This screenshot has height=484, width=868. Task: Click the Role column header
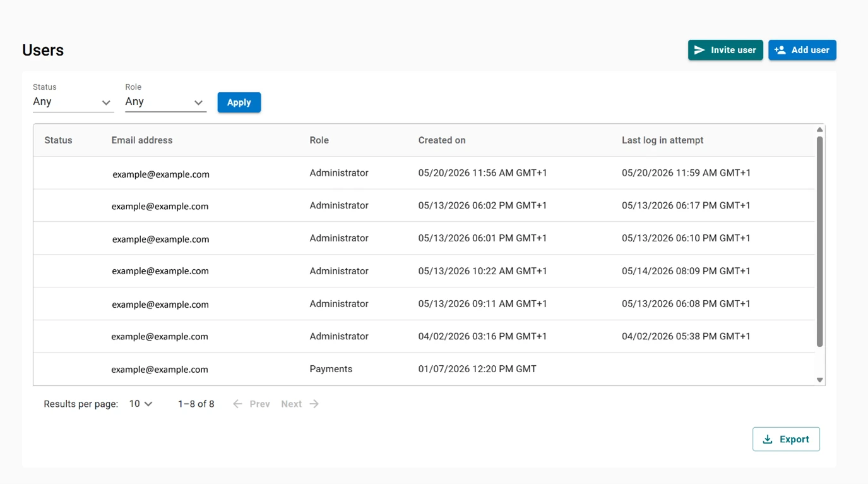pos(319,140)
